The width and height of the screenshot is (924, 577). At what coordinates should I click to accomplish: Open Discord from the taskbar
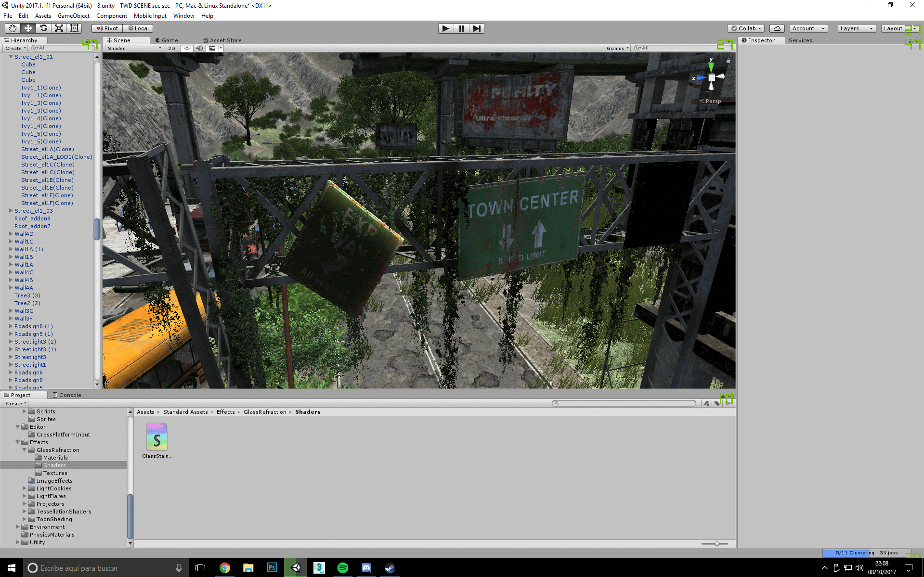366,568
